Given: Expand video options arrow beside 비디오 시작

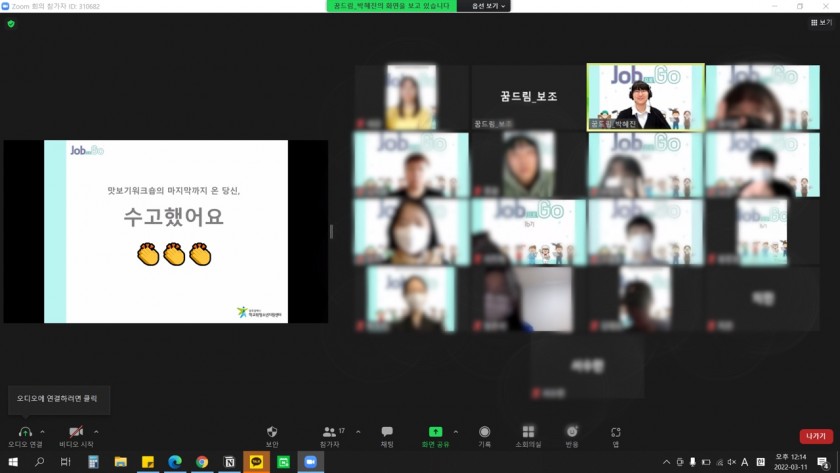Looking at the screenshot, I should (x=96, y=432).
